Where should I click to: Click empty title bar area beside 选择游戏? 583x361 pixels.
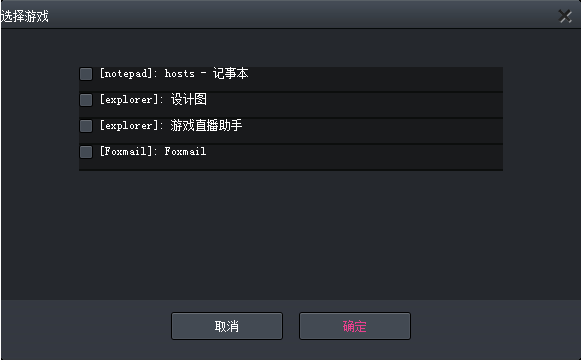click(297, 15)
